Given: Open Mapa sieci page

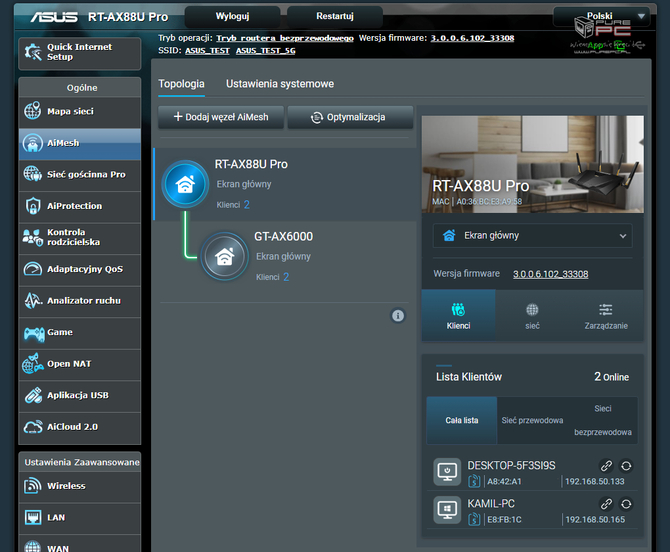Looking at the screenshot, I should point(79,112).
